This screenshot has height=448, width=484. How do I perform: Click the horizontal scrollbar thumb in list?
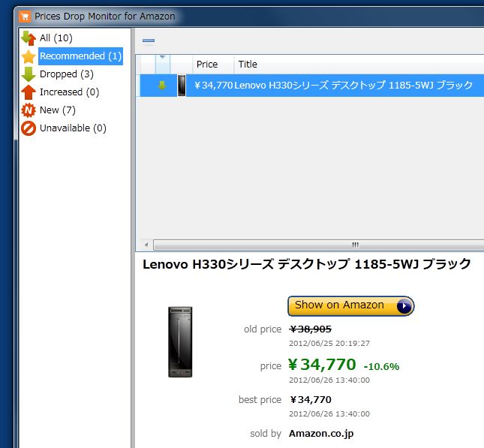click(x=319, y=245)
